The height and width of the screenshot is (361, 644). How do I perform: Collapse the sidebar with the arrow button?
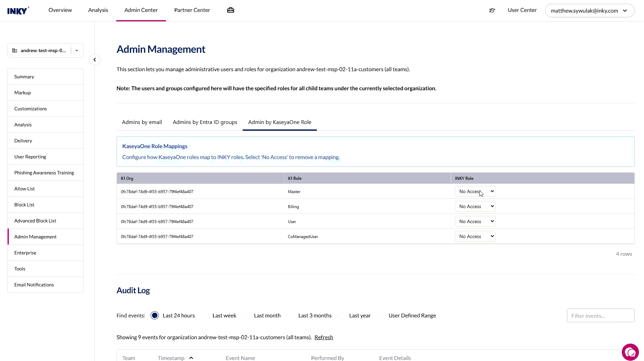coord(95,60)
